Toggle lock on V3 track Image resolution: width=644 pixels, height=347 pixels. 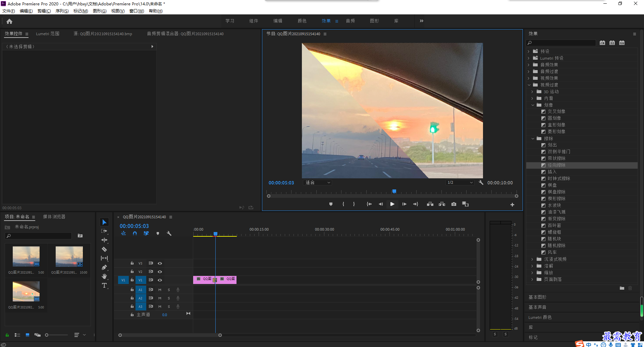(132, 263)
